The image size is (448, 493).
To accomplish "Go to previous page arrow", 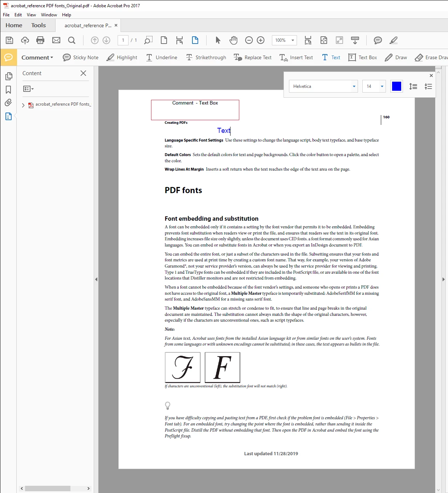I will pos(95,40).
